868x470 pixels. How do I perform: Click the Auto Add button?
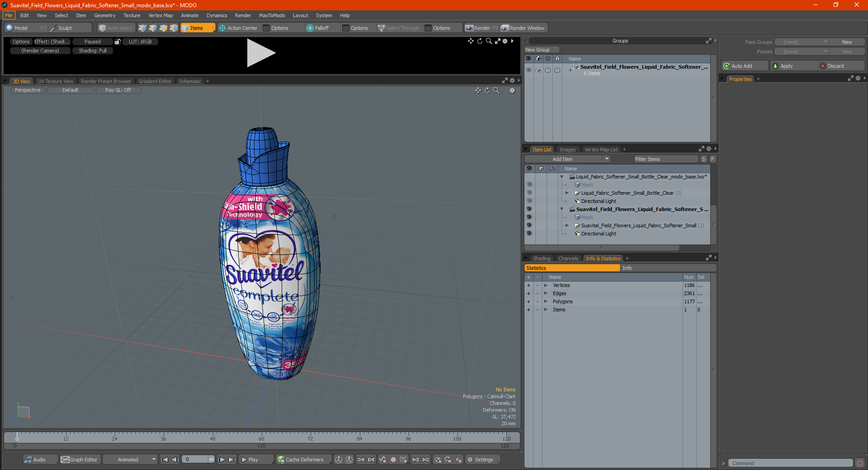tap(745, 66)
